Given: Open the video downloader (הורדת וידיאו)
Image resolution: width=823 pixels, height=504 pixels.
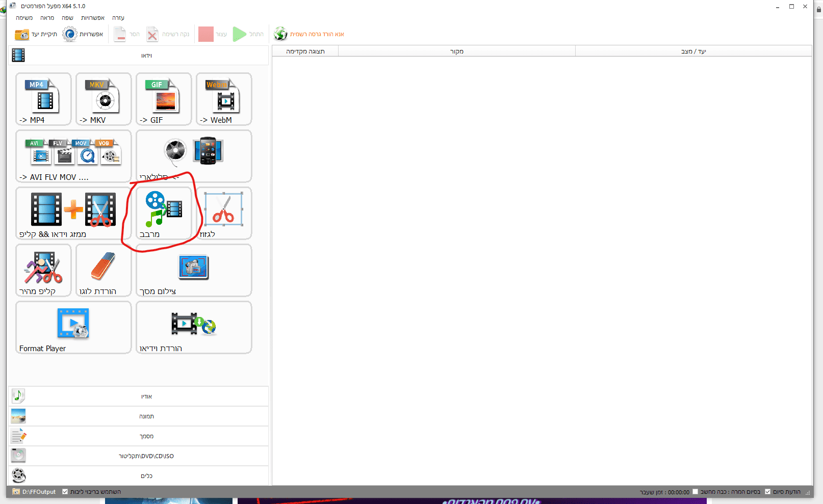Looking at the screenshot, I should (194, 327).
